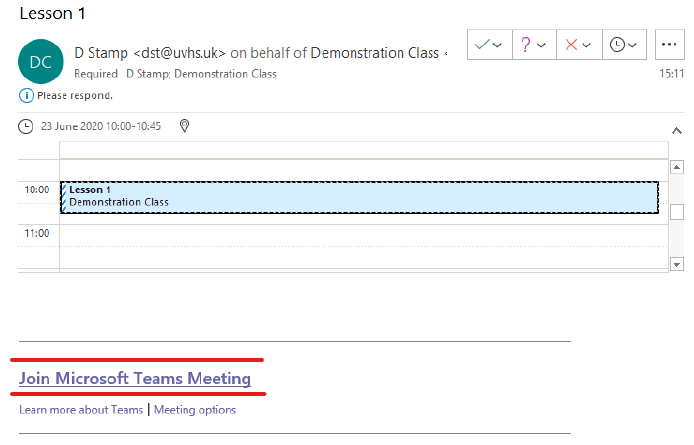Click the Accept checkmark icon
Viewport: 694px width, 445px height.
pos(482,45)
